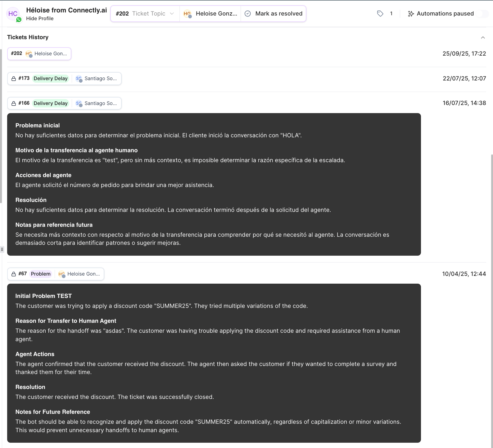Click Notas para referencia futura heading
This screenshot has height=448, width=493.
pos(54,225)
